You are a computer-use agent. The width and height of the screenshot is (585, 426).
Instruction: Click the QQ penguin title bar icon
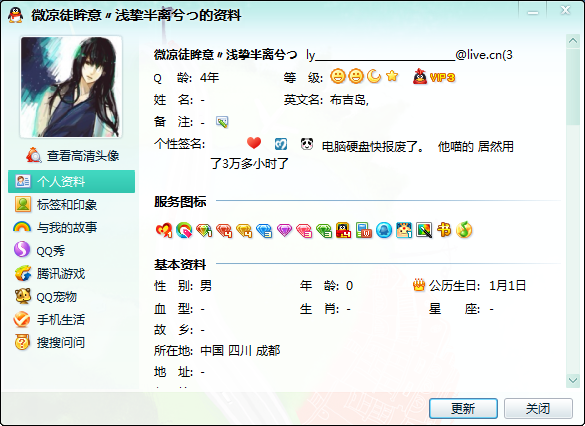(x=15, y=15)
